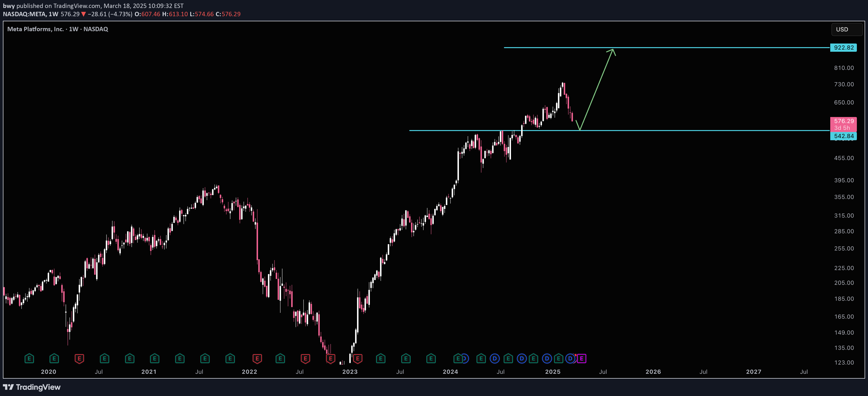Image resolution: width=868 pixels, height=396 pixels.
Task: Click the green earnings marker from April 2022
Action: click(280, 359)
